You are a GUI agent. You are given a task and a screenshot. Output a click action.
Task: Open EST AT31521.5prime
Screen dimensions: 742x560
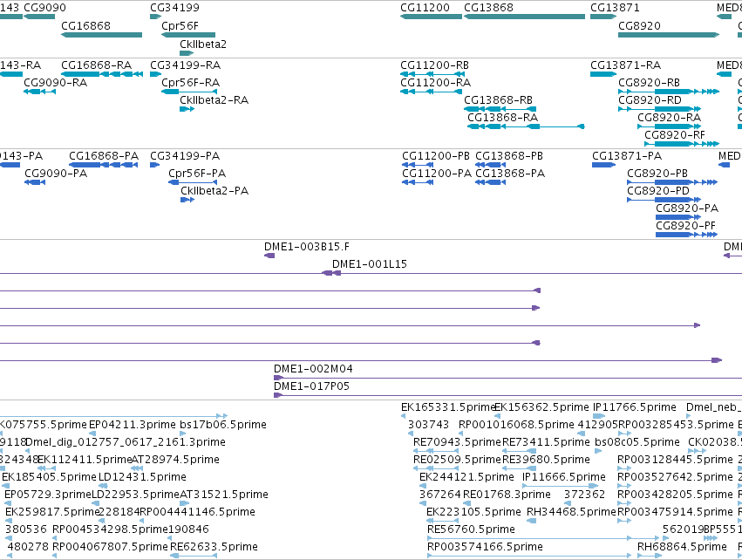(x=224, y=495)
